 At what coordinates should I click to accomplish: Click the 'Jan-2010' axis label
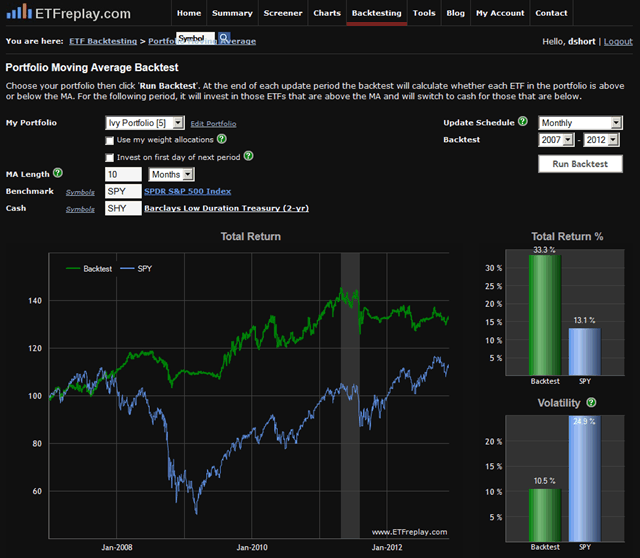click(x=252, y=547)
